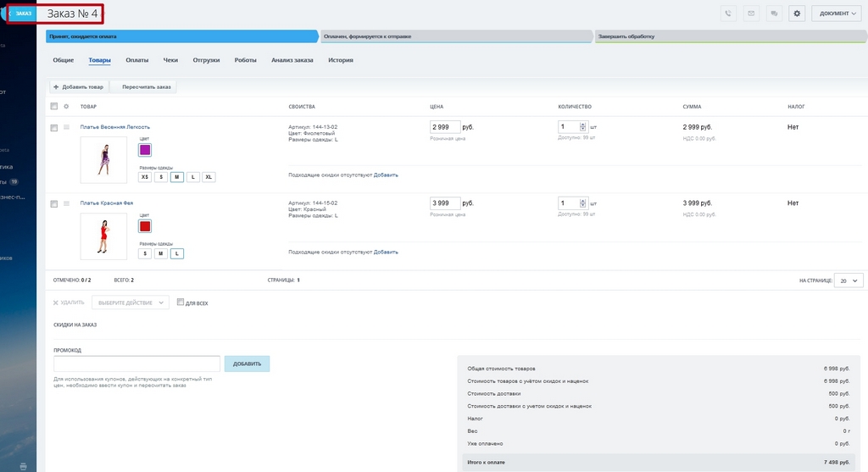Open product link Платье Красная Фея

(107, 203)
